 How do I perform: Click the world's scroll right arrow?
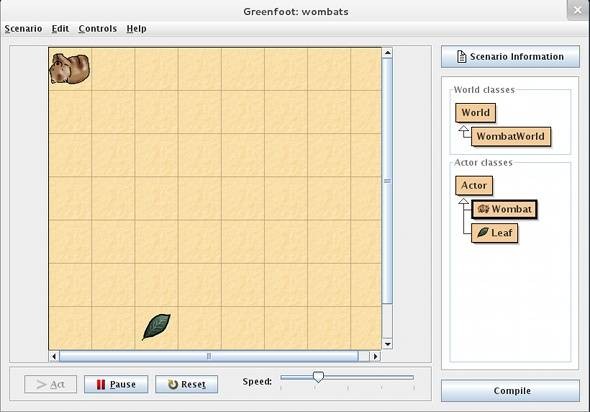point(375,356)
